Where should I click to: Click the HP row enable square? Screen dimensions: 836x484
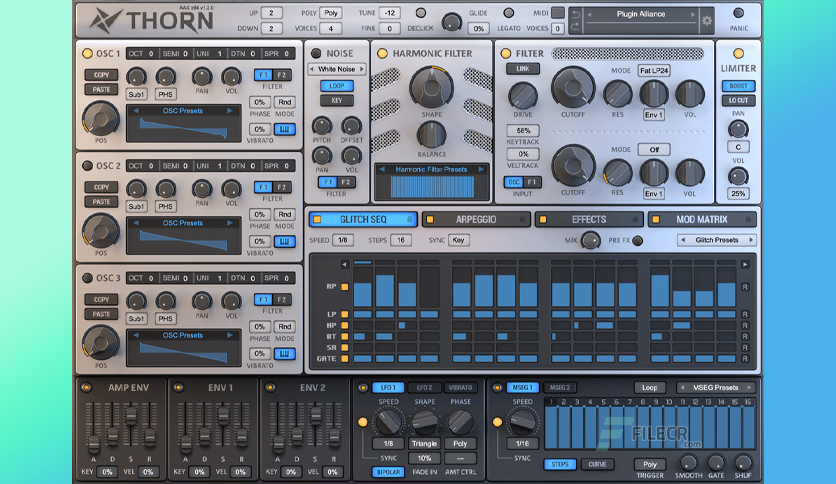(x=345, y=326)
